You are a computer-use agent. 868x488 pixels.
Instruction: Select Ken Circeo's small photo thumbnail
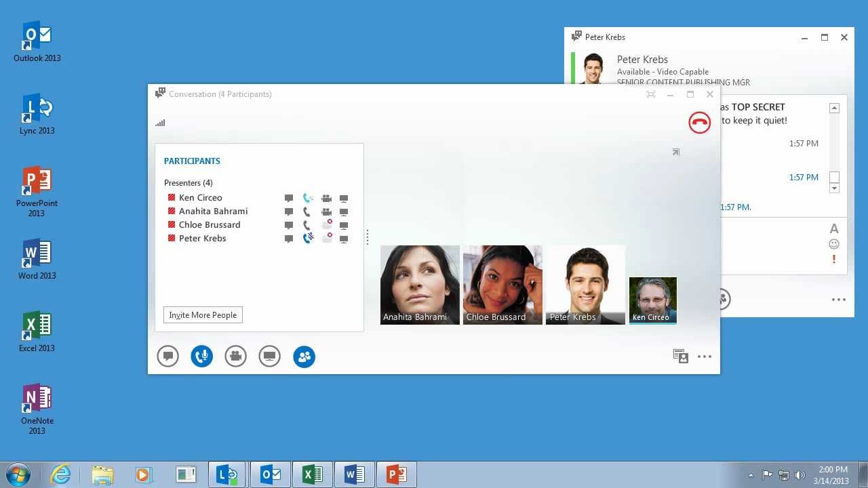click(653, 300)
